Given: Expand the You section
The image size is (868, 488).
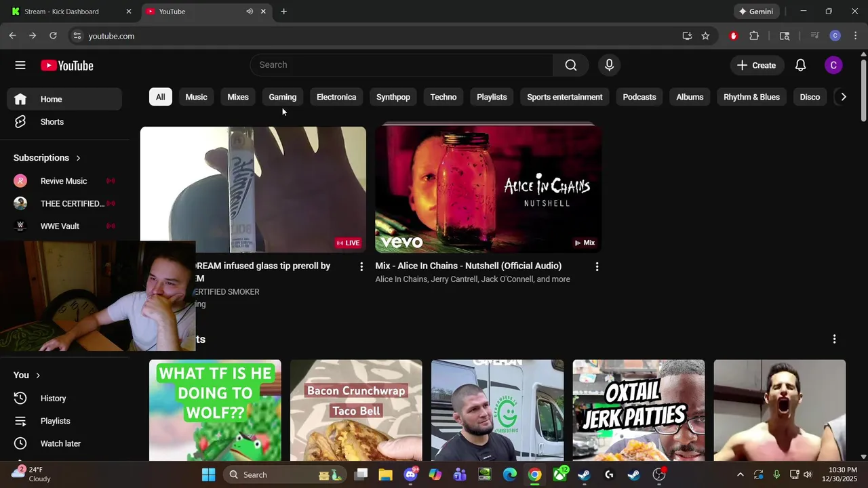Looking at the screenshot, I should [27, 375].
